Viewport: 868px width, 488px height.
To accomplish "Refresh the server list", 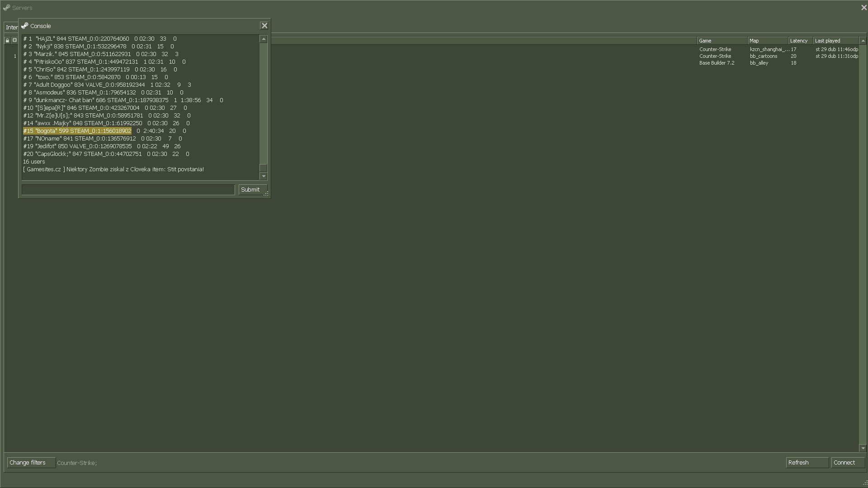I will (x=807, y=463).
